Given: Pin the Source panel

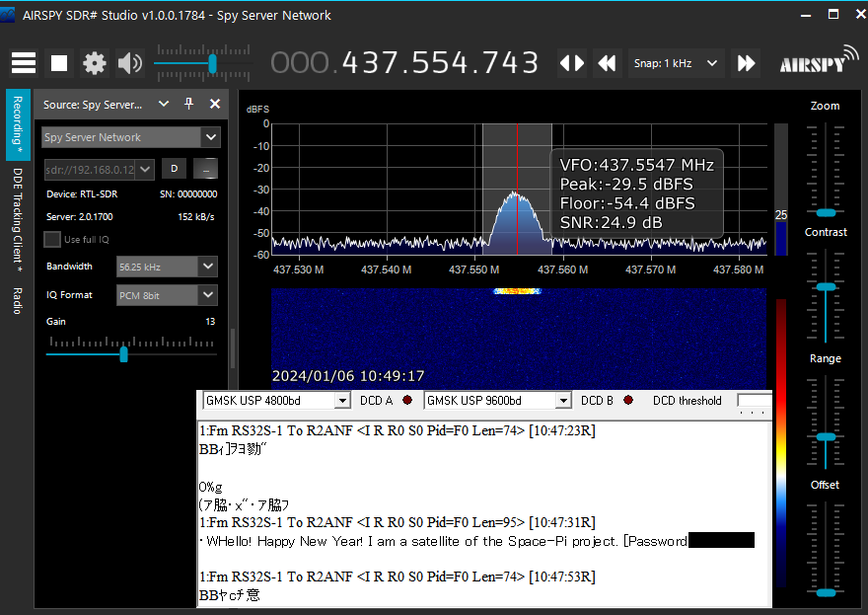Looking at the screenshot, I should coord(188,104).
